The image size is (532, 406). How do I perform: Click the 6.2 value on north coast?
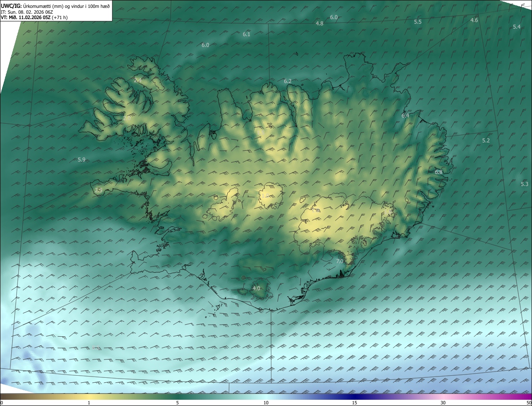[288, 81]
